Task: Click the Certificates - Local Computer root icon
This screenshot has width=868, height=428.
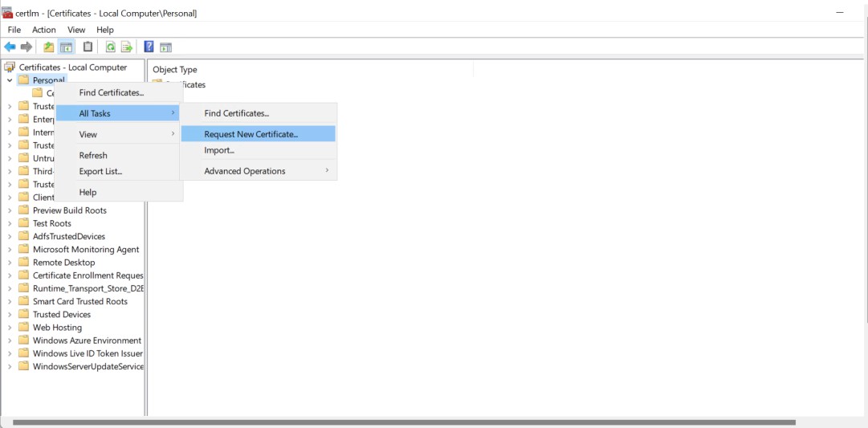Action: coord(10,67)
